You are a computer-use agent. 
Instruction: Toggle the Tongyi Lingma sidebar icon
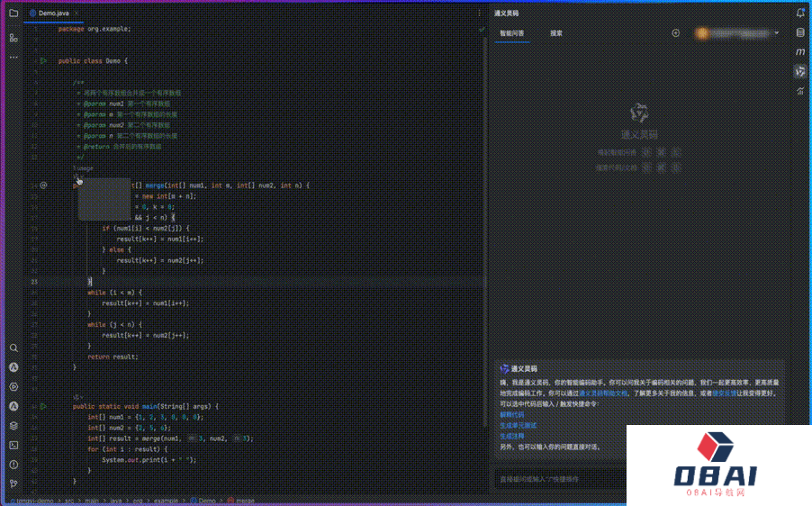800,71
